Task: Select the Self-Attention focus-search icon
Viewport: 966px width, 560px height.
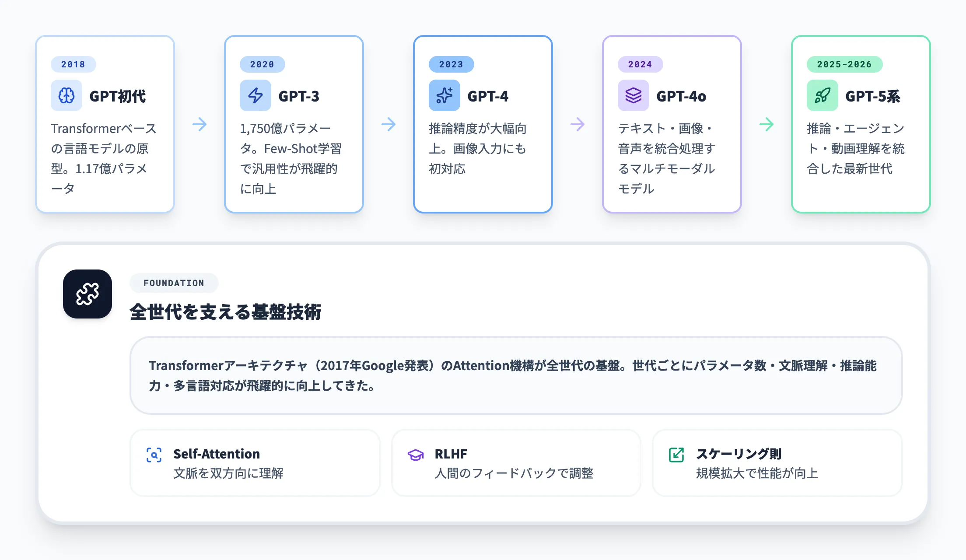Action: point(154,455)
